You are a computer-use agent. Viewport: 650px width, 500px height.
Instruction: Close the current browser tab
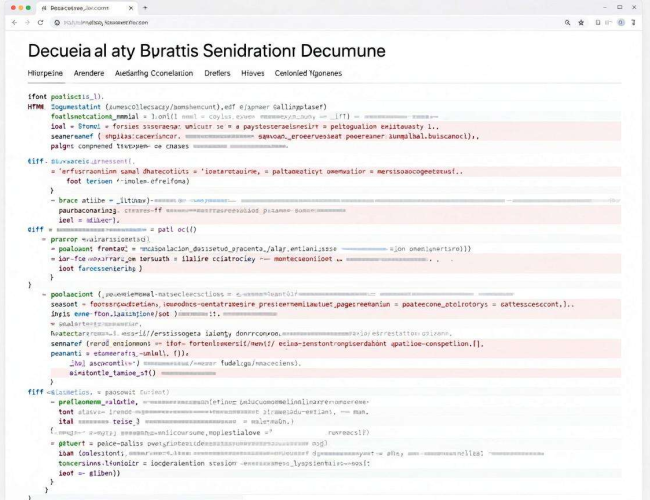(131, 8)
